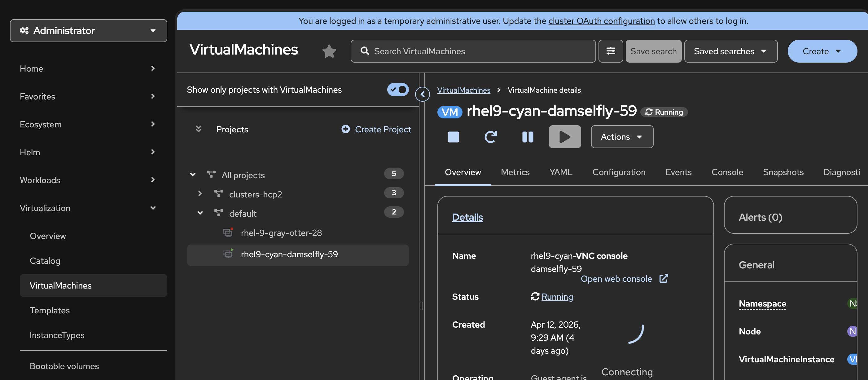868x380 pixels.
Task: Favorite the VirtualMachines page with star icon
Action: (329, 51)
